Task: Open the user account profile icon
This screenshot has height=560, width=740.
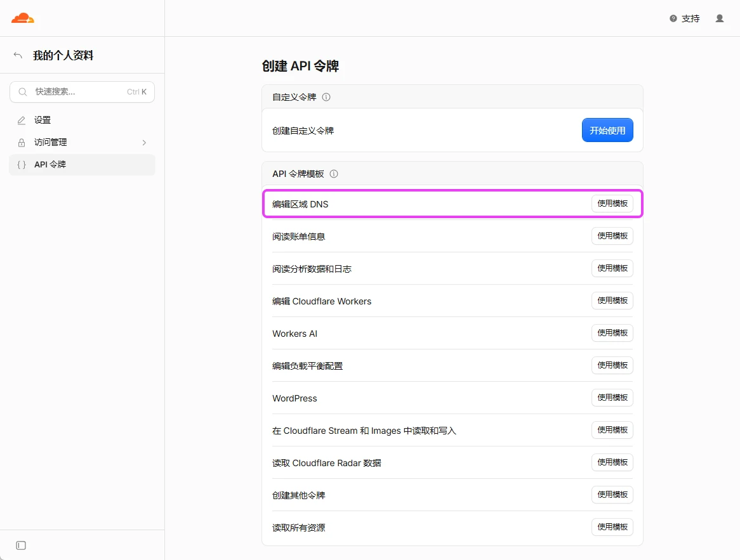Action: point(719,18)
